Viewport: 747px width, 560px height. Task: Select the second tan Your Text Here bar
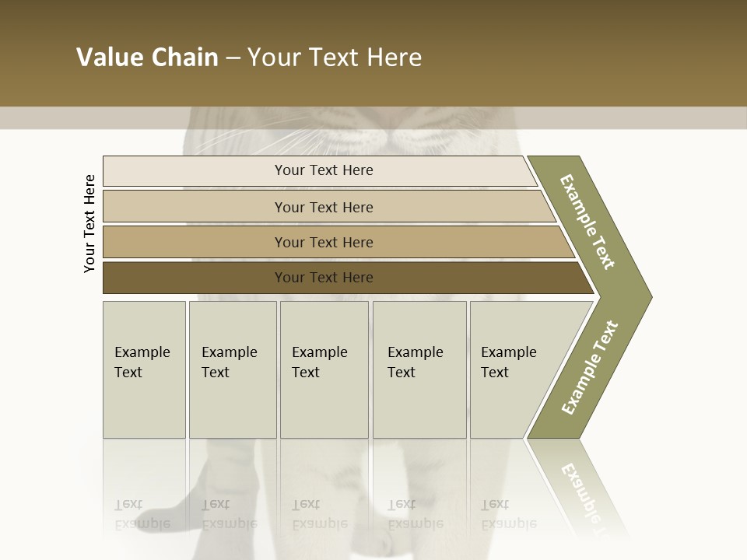329,206
